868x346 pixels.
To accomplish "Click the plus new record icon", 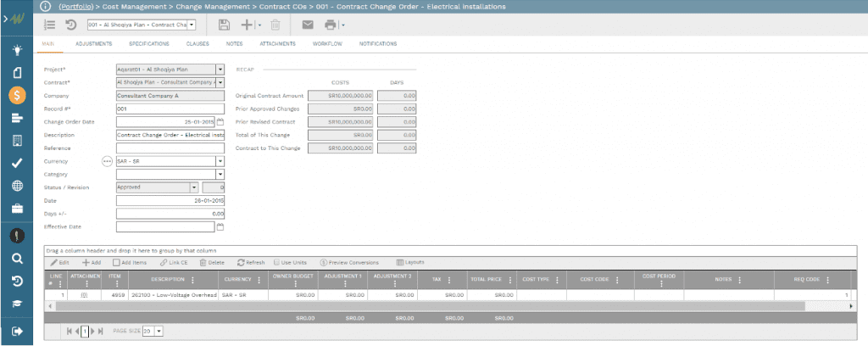I will 247,25.
